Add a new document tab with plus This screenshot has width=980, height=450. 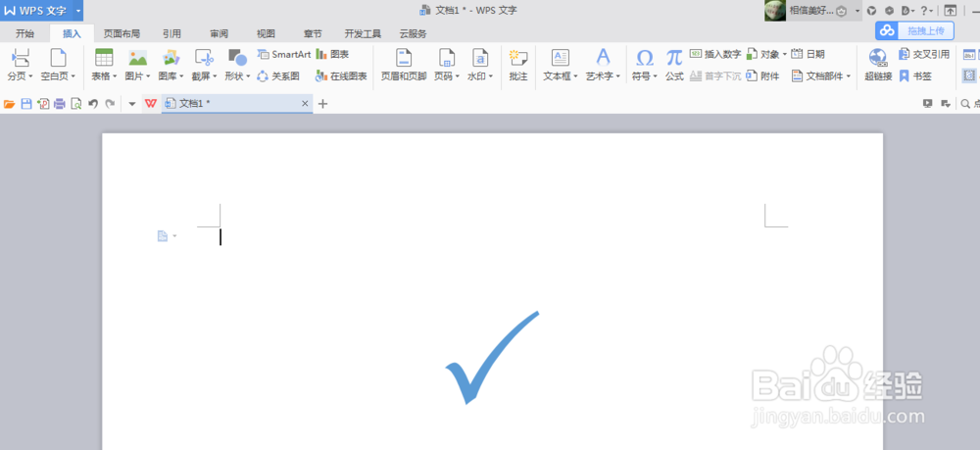click(x=322, y=104)
